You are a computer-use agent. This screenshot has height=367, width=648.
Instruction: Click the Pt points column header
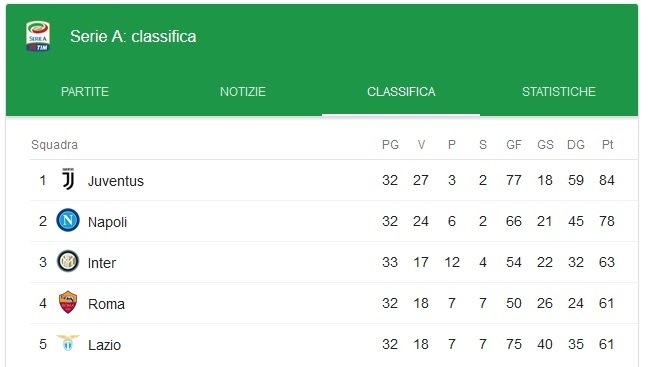[x=607, y=145]
